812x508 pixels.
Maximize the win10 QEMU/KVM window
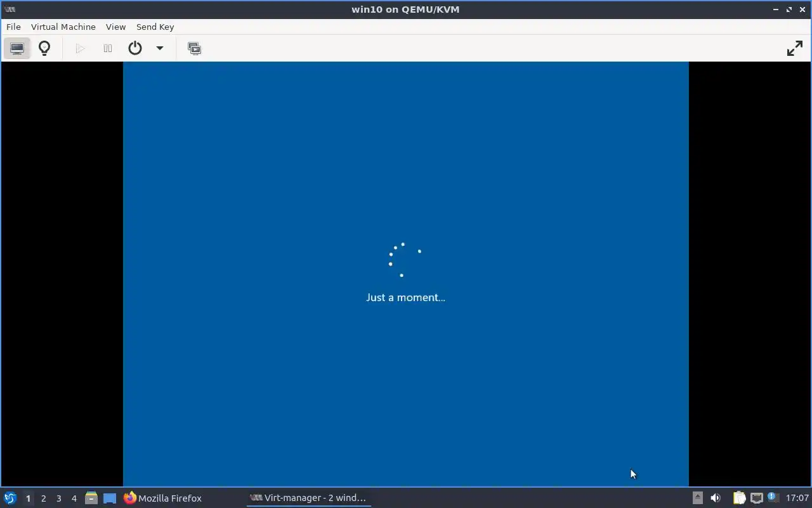pyautogui.click(x=789, y=10)
